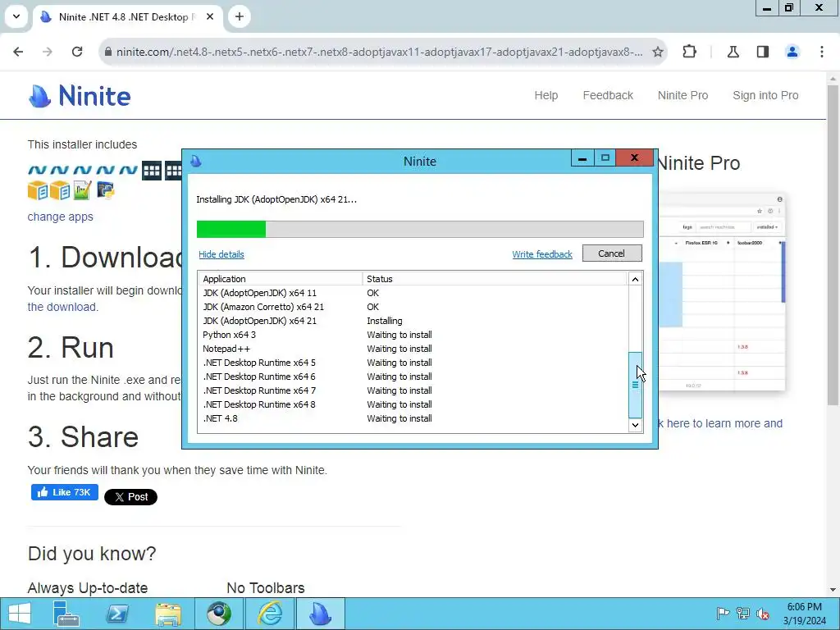Click the installer list scrollbar thumb
840x630 pixels.
[x=635, y=385]
